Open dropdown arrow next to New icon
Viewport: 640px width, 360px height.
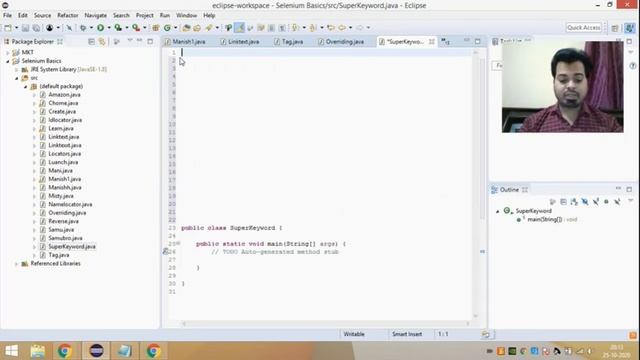click(x=16, y=28)
